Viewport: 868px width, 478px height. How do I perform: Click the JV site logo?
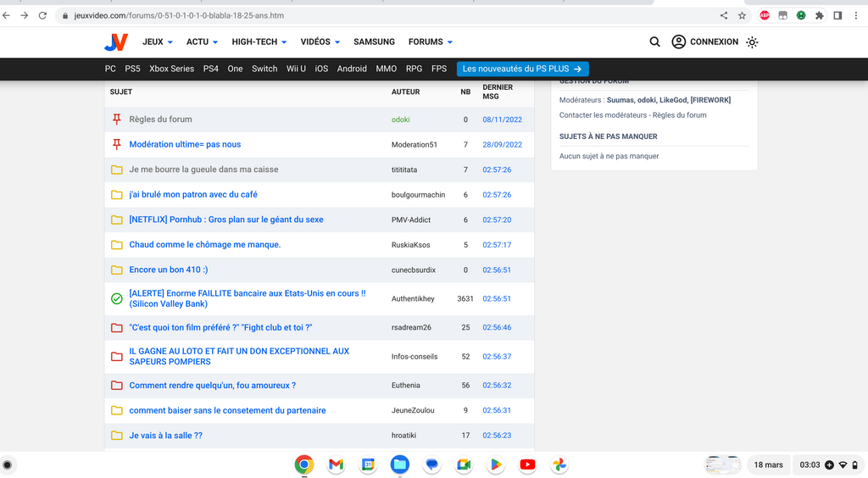pos(116,42)
